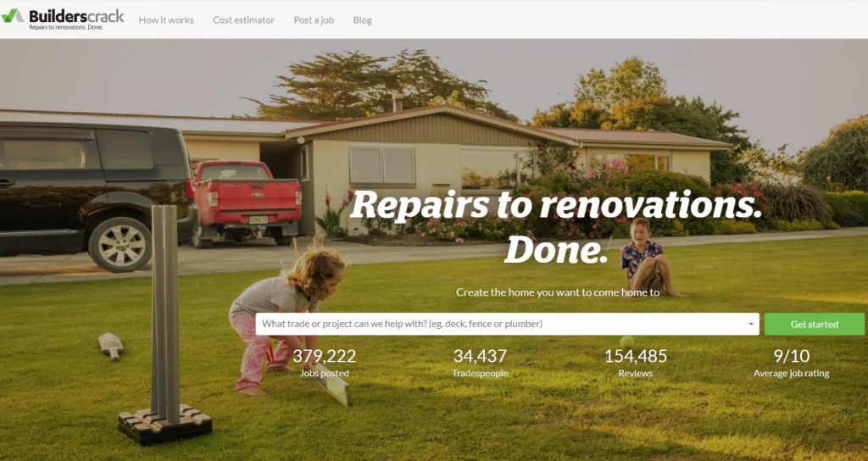
Task: Go to the Cost estimator
Action: click(x=243, y=20)
